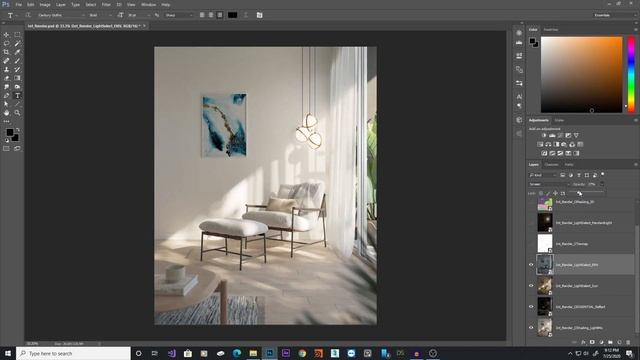Toggle Quick Mask mode

pos(6,149)
